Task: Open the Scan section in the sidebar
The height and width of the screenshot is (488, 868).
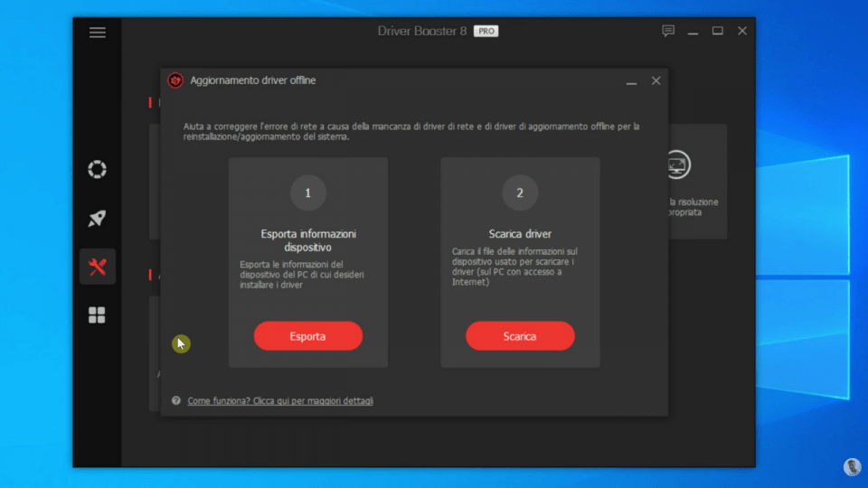Action: pyautogui.click(x=97, y=169)
